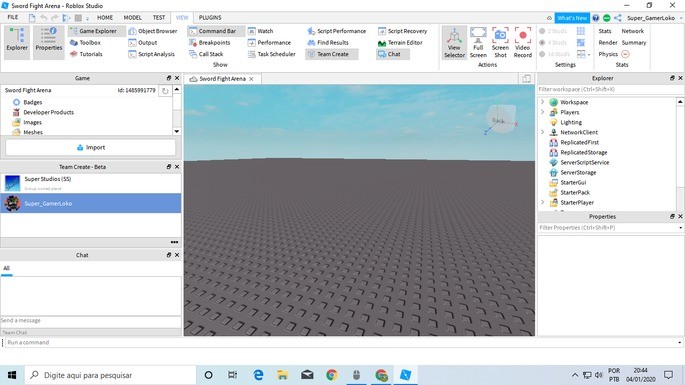Open the MODEL ribbon tab
The width and height of the screenshot is (685, 385).
[x=132, y=17]
